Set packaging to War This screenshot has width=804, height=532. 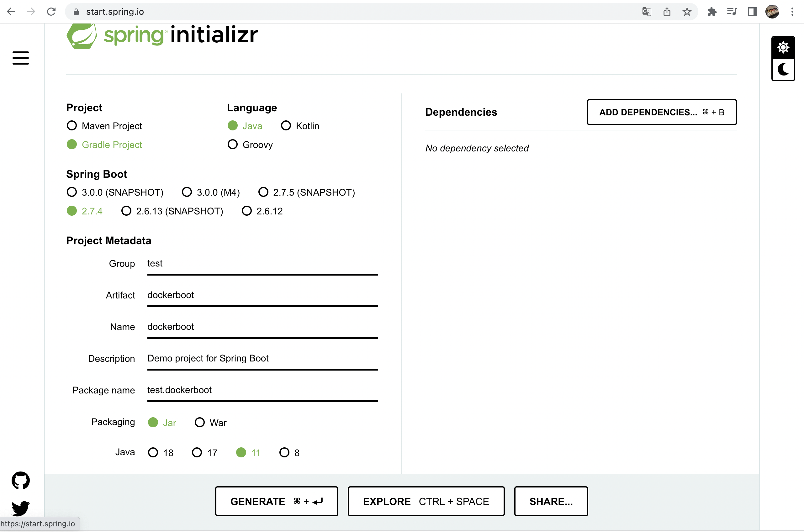point(199,422)
